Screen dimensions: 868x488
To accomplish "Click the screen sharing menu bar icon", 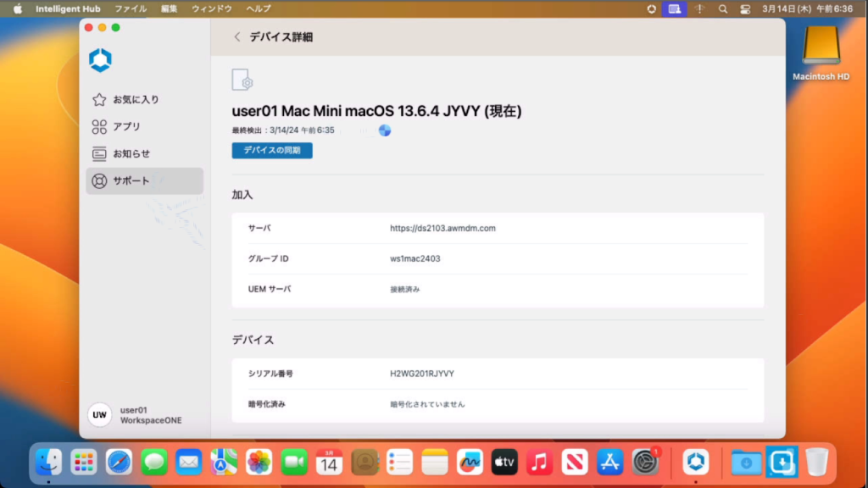I will (x=674, y=8).
